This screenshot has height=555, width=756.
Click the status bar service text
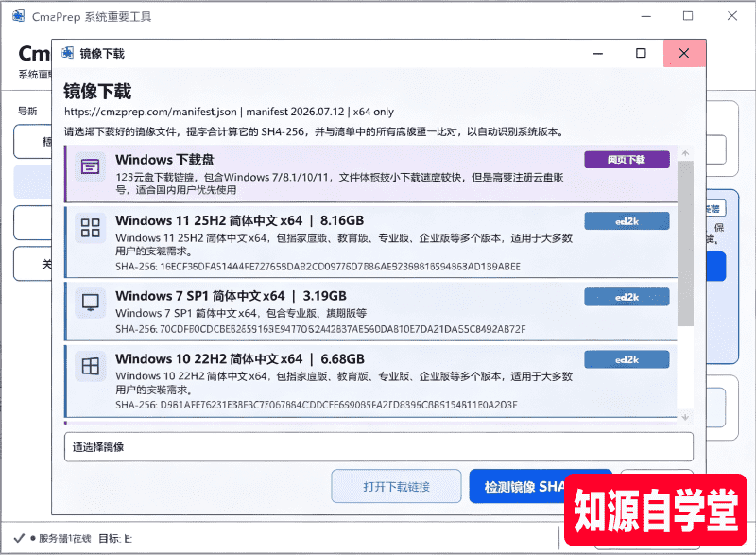[64, 539]
